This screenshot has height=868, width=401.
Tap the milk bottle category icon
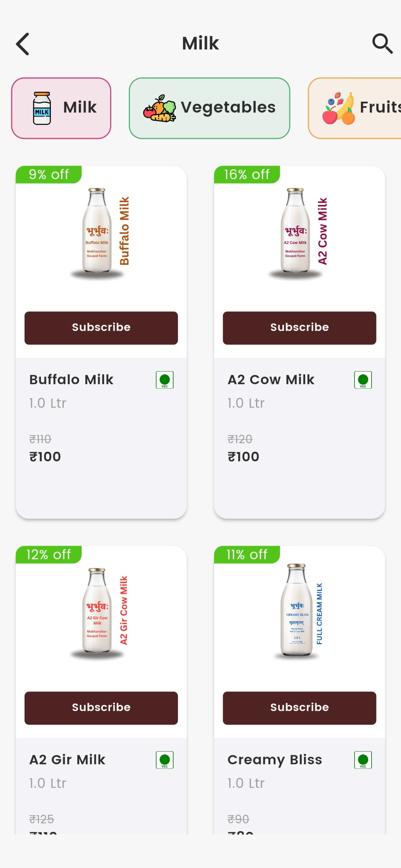pyautogui.click(x=42, y=108)
